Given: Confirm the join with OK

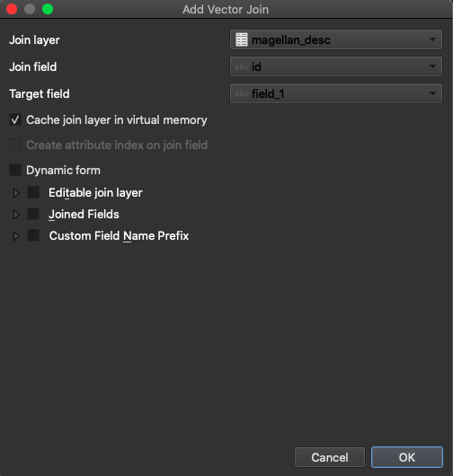Looking at the screenshot, I should (407, 457).
